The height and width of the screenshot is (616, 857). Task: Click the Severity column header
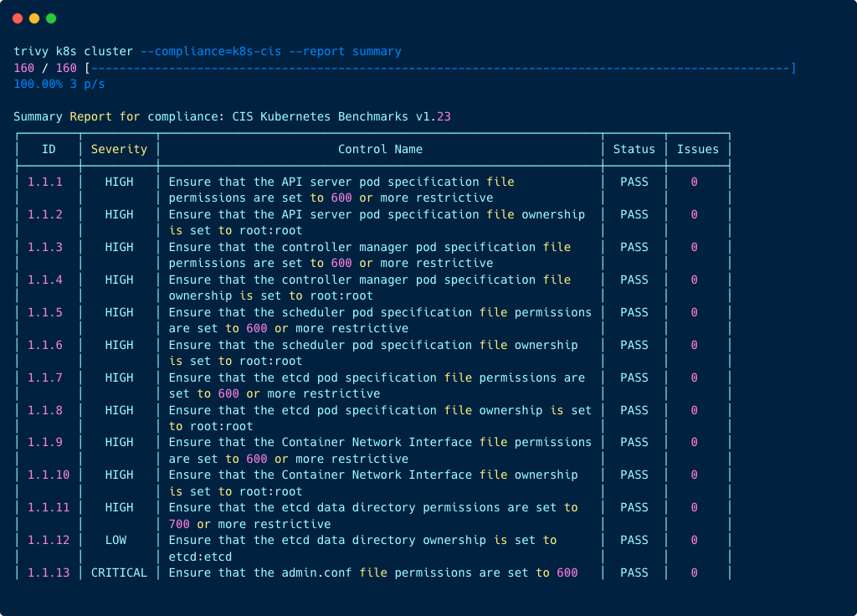tap(119, 149)
